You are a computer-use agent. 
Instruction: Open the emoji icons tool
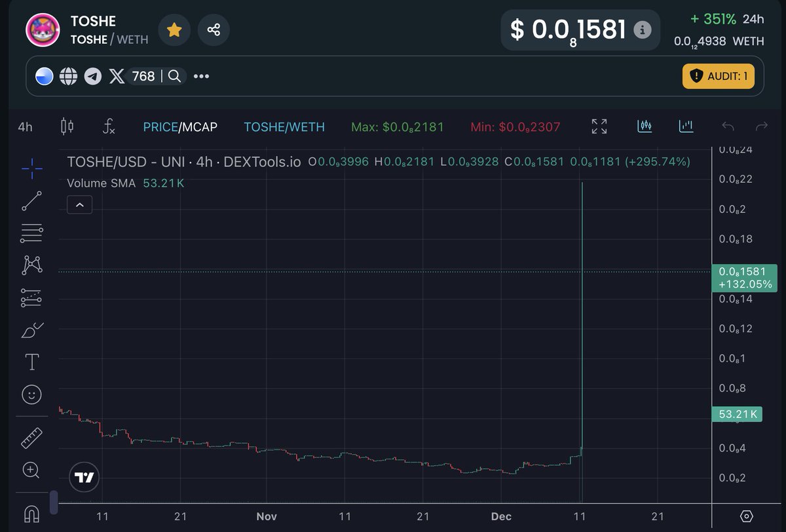click(31, 394)
